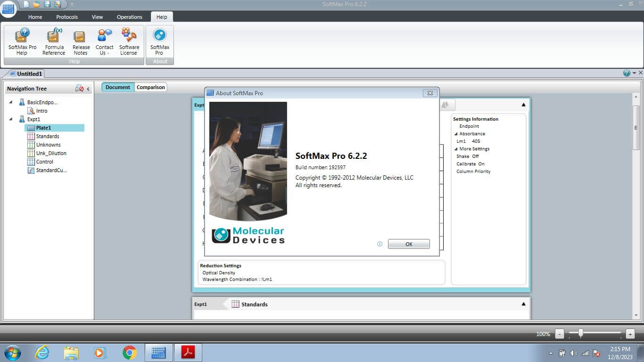Show hidden system tray icons
Image resolution: width=644 pixels, height=362 pixels.
pyautogui.click(x=551, y=353)
